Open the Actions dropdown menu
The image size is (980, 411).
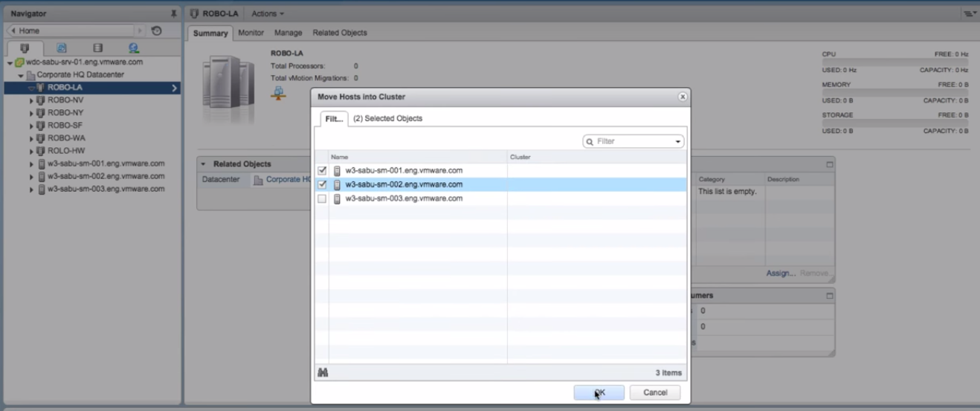click(x=268, y=13)
